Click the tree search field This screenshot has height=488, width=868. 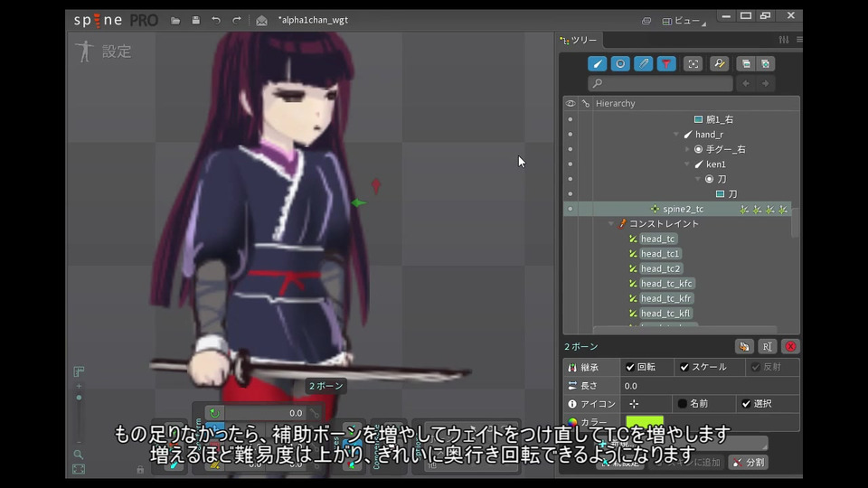tap(660, 83)
